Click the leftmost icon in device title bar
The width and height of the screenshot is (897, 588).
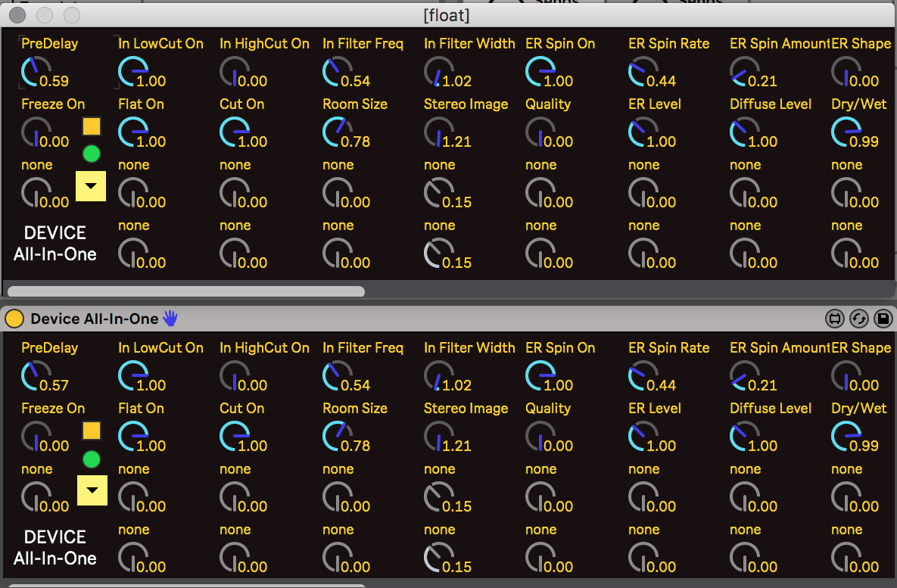coord(835,319)
